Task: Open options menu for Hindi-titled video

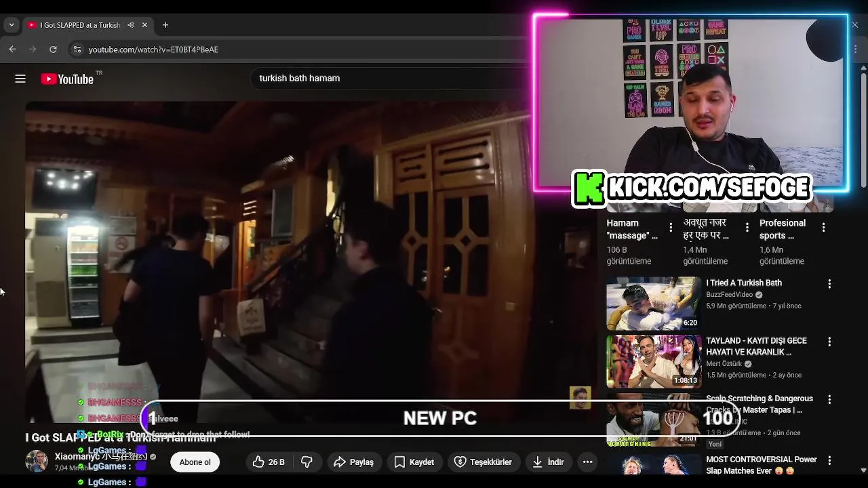Action: coord(747,228)
